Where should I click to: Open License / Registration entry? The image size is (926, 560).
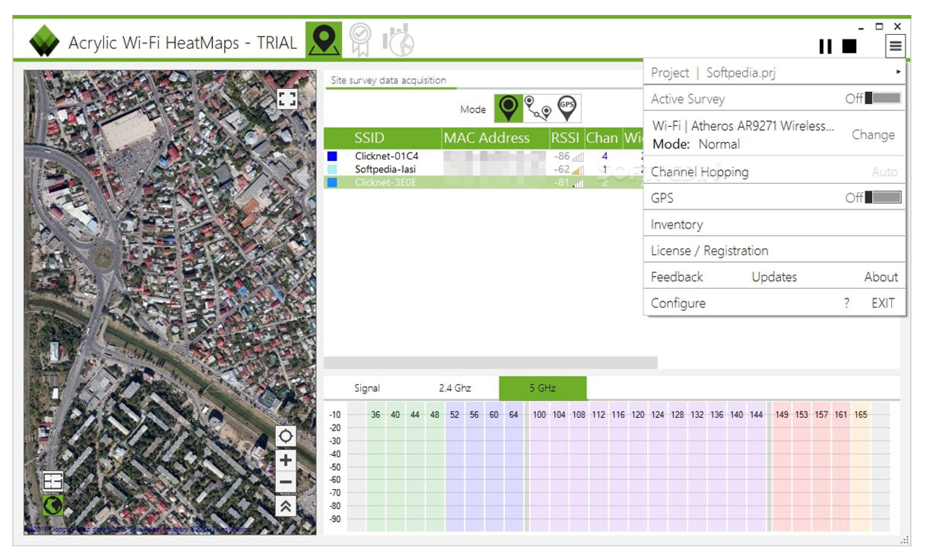[774, 250]
